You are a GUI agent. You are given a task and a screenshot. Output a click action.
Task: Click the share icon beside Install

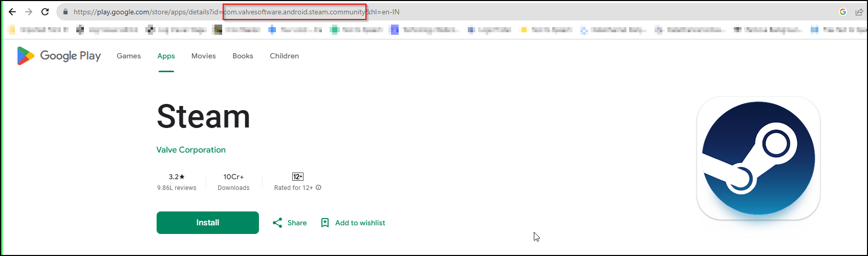277,223
